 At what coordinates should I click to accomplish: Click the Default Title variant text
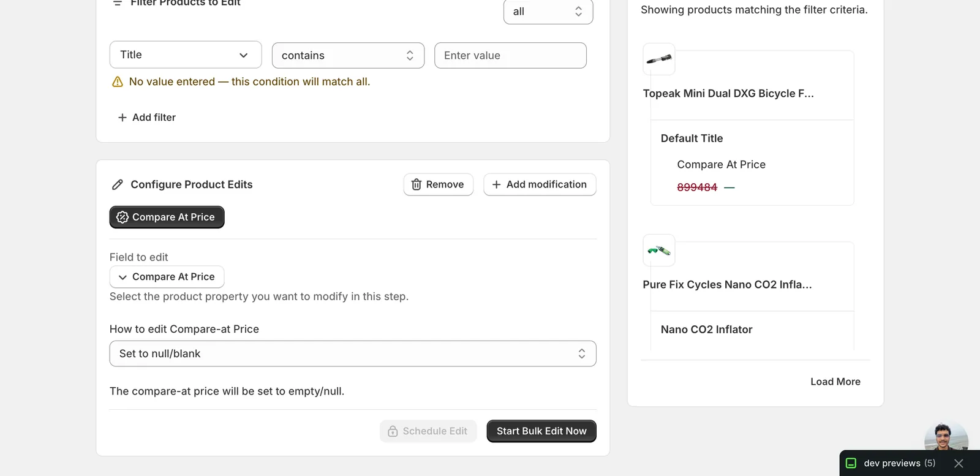pyautogui.click(x=692, y=138)
